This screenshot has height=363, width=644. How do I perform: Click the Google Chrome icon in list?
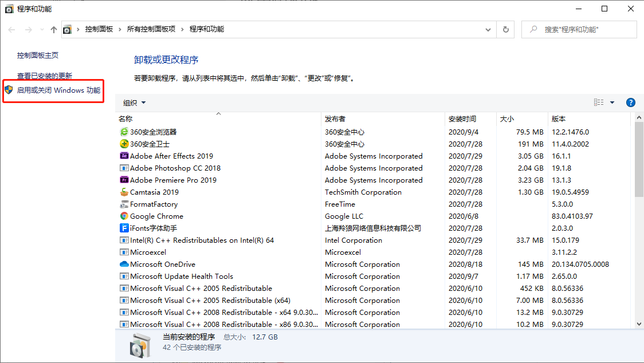tap(124, 216)
